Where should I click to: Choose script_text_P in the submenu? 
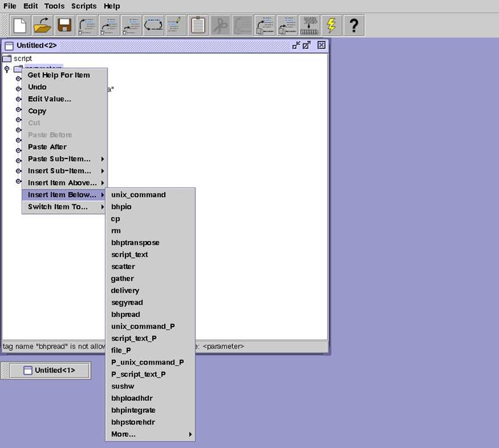(150, 339)
